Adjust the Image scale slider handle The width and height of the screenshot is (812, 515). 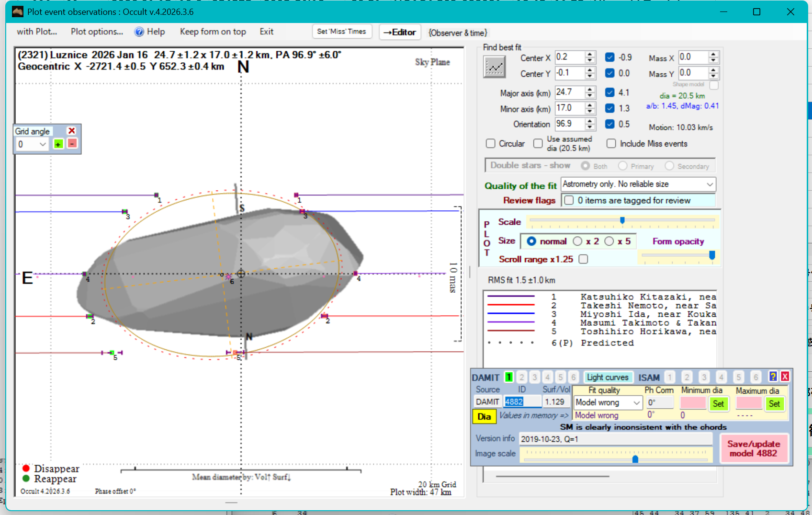(635, 459)
